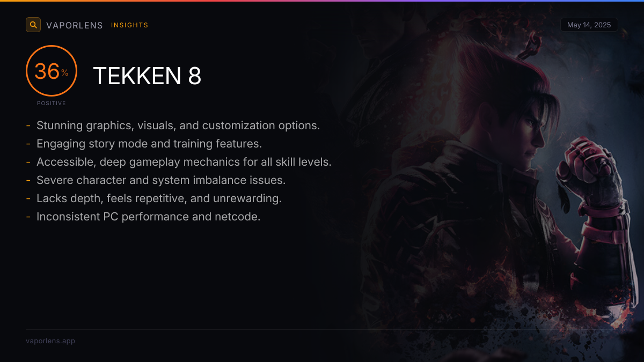The height and width of the screenshot is (362, 644).
Task: Click the VAPORLENS brand name
Action: (75, 25)
